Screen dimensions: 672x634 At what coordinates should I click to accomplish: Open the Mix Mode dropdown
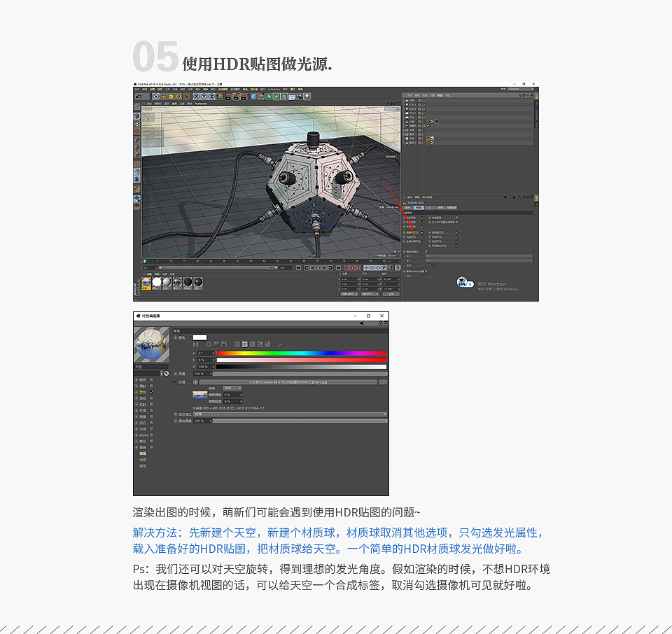pyautogui.click(x=290, y=414)
